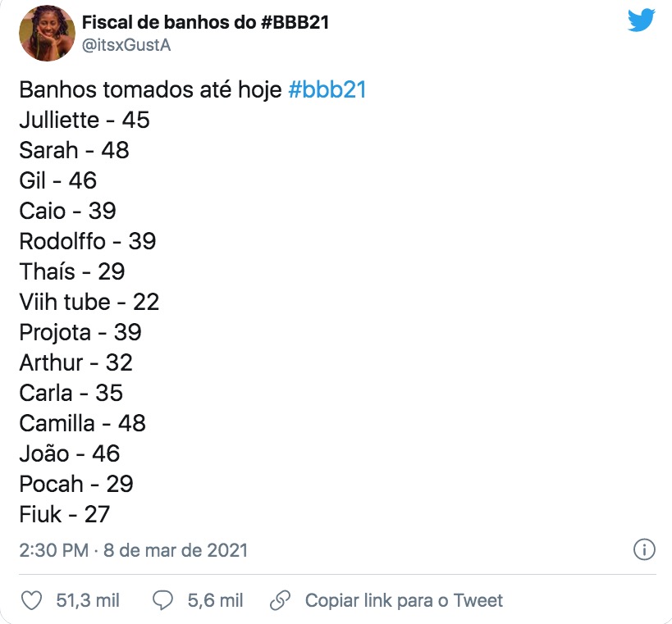This screenshot has height=624, width=672.
Task: Click the @itsxGustA handle
Action: (x=126, y=45)
